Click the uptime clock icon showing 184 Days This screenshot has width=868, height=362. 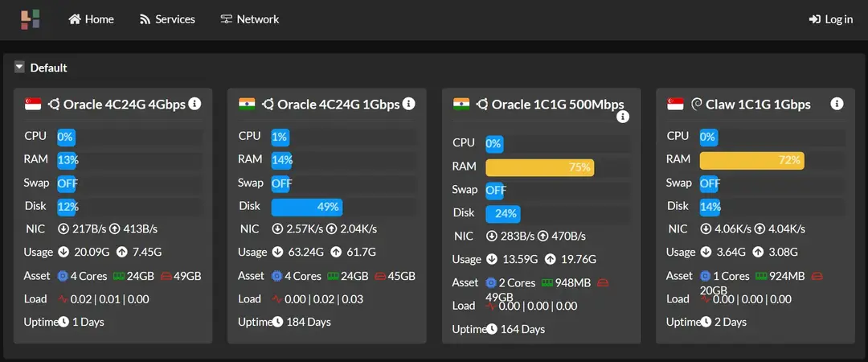pos(277,322)
